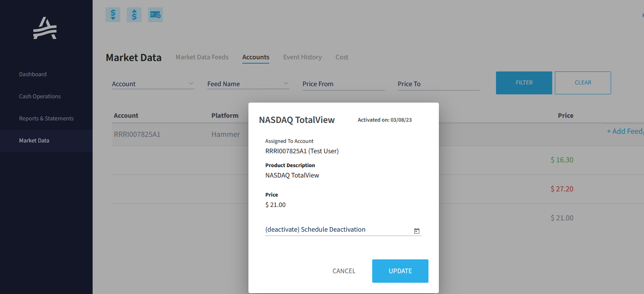Click the Price From input field
Viewport: 644px width, 294px height.
[344, 84]
